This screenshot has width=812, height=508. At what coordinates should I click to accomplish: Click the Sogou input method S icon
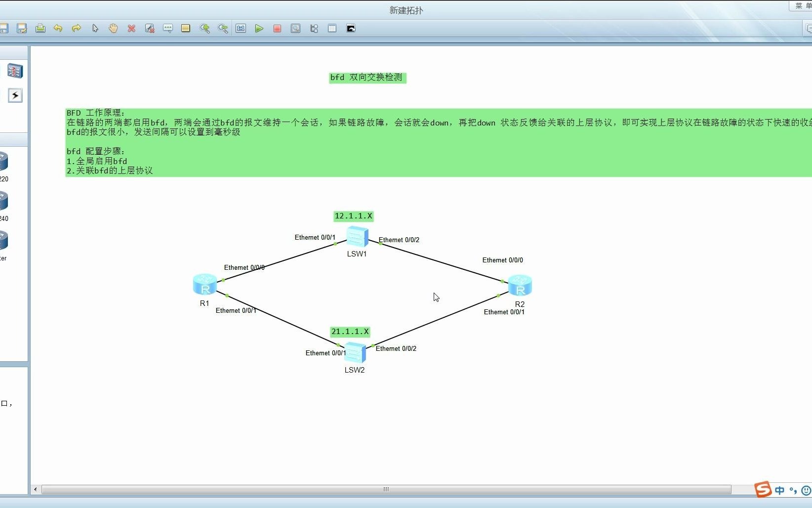pyautogui.click(x=763, y=489)
